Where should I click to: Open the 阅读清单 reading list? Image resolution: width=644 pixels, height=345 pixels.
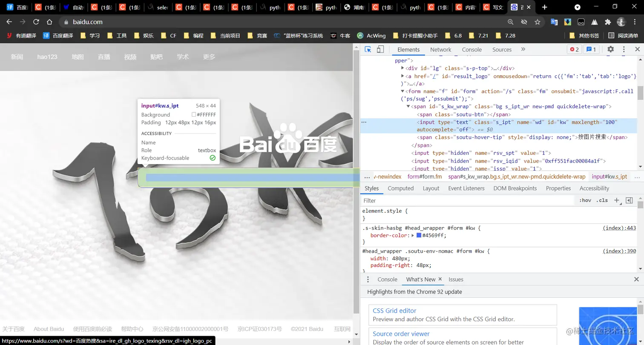point(623,36)
